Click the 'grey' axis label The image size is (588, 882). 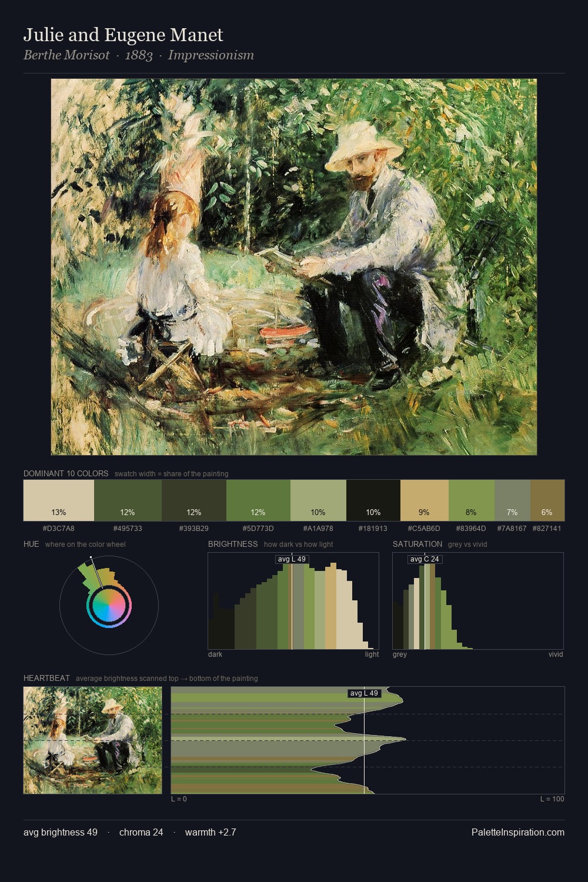(x=400, y=654)
